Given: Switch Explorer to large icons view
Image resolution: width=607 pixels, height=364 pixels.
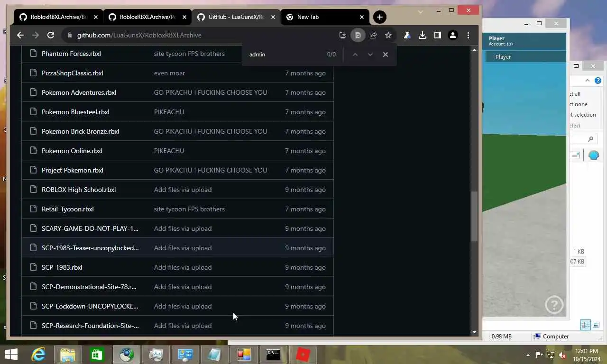Looking at the screenshot, I should (x=596, y=325).
